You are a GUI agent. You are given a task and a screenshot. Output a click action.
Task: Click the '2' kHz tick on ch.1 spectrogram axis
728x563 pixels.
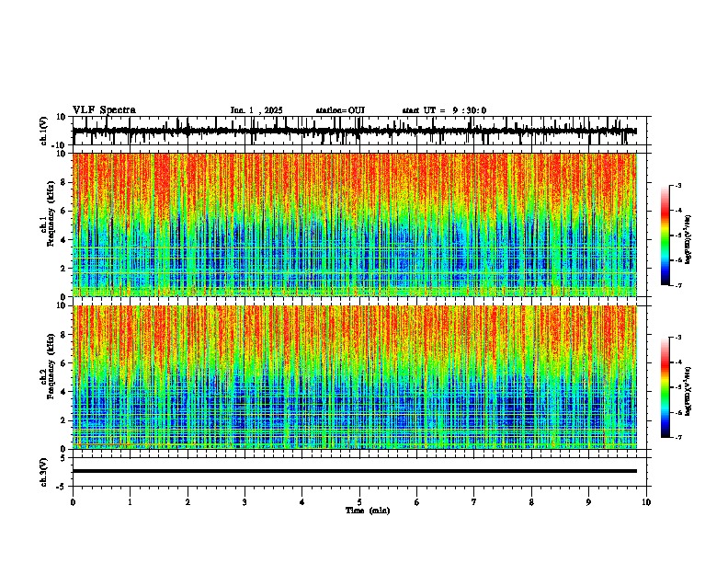coord(64,269)
